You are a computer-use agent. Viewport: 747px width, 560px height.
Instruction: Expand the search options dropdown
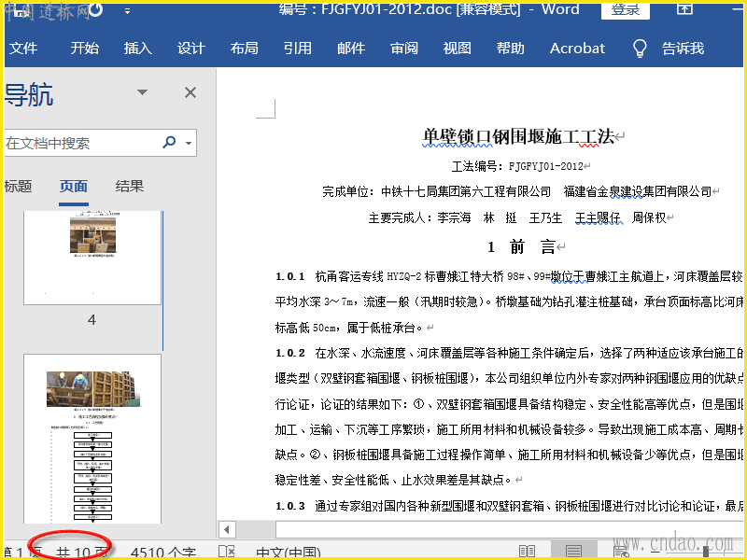190,144
